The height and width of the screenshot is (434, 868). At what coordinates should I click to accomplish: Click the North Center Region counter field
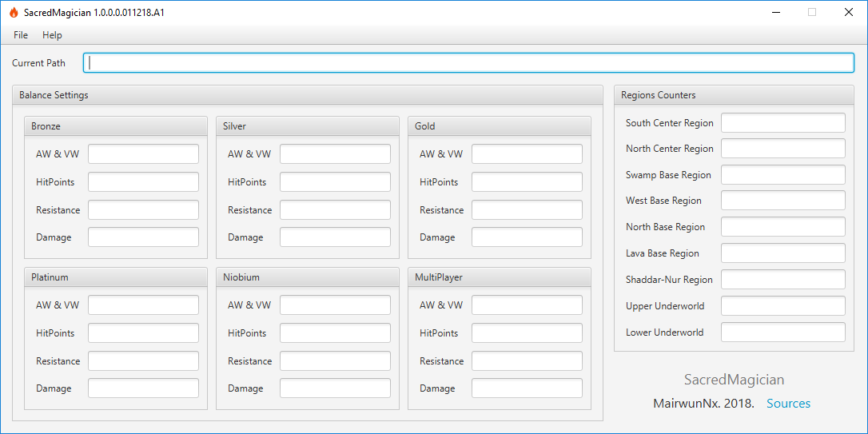pyautogui.click(x=782, y=149)
